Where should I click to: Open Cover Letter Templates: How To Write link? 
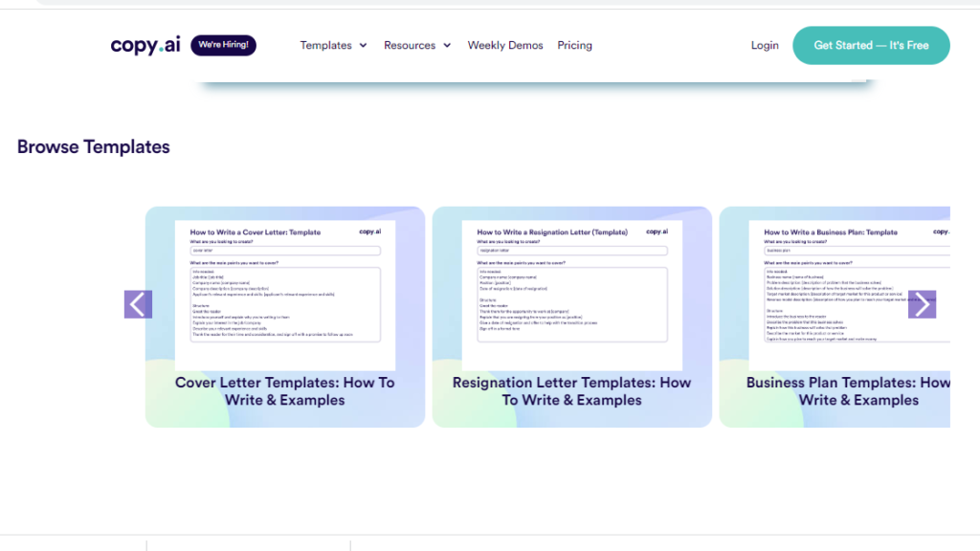click(285, 391)
